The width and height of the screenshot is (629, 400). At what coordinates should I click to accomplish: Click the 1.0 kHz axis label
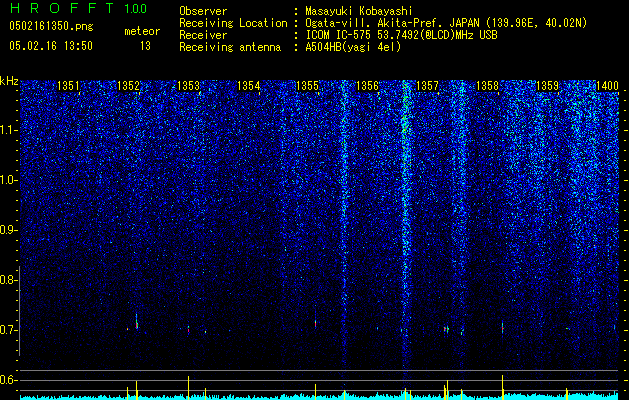tap(8, 180)
